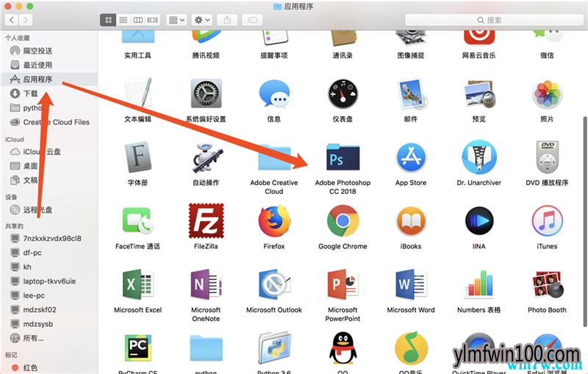
Task: Open the Python 3.6 folder icon
Action: click(x=274, y=348)
